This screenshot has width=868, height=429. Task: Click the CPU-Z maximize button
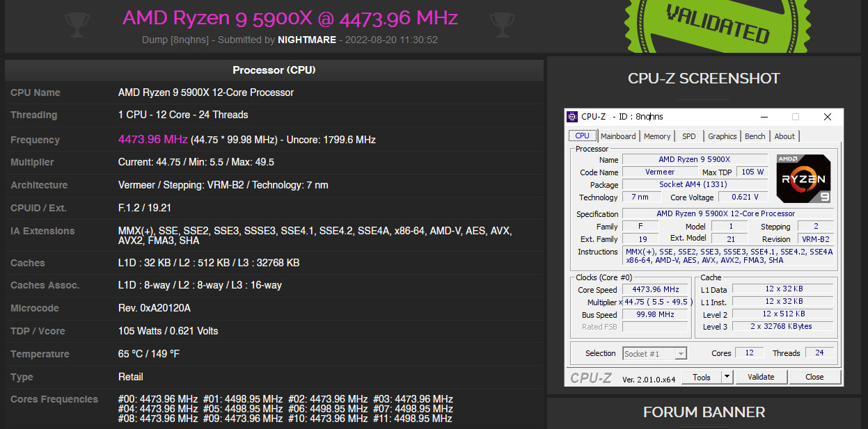click(x=796, y=117)
